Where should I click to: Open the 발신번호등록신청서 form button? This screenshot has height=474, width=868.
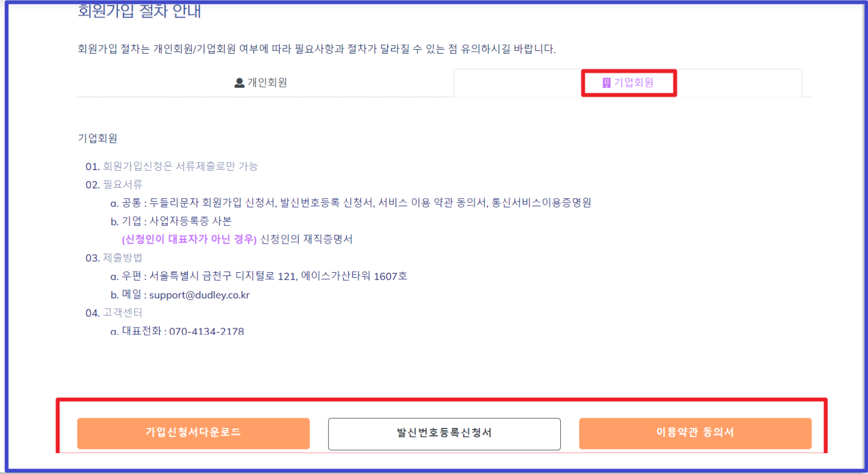click(x=444, y=433)
